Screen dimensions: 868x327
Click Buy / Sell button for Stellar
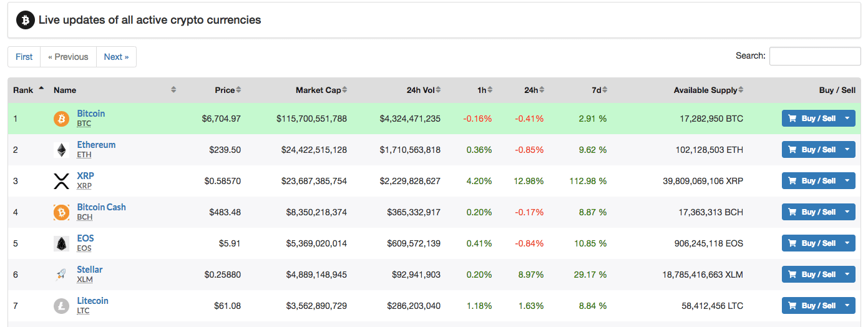coord(811,275)
